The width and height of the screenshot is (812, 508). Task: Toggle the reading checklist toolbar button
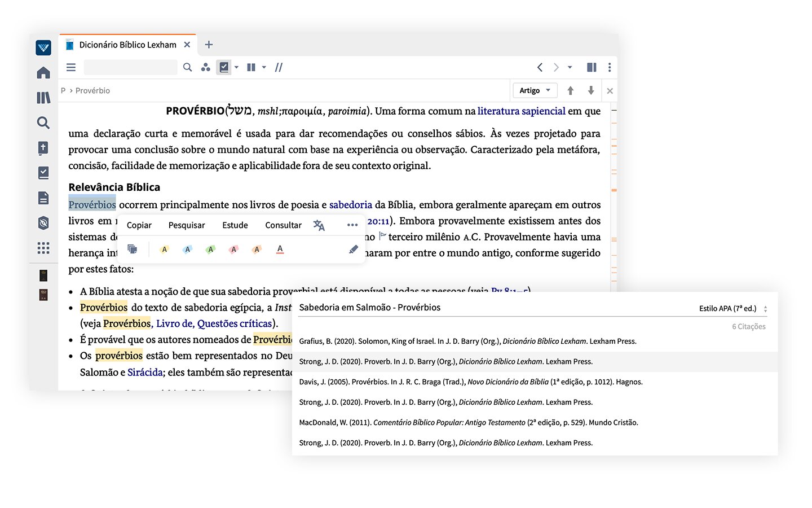pyautogui.click(x=224, y=67)
